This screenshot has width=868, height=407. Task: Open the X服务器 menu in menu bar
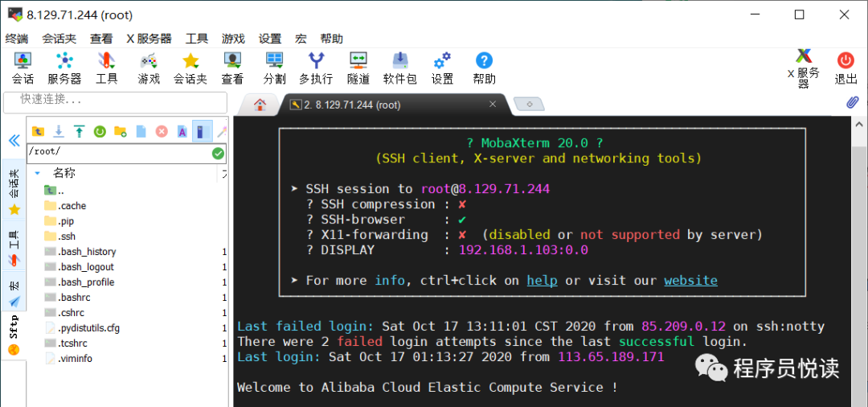click(149, 39)
